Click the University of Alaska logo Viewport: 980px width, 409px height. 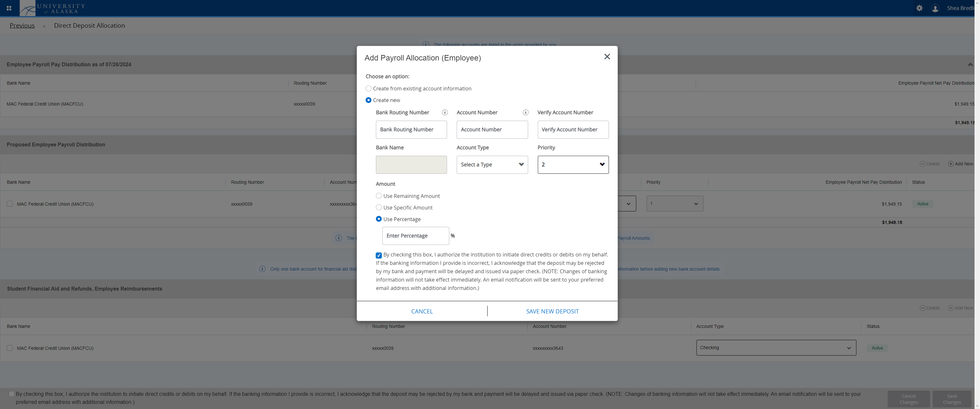click(52, 8)
